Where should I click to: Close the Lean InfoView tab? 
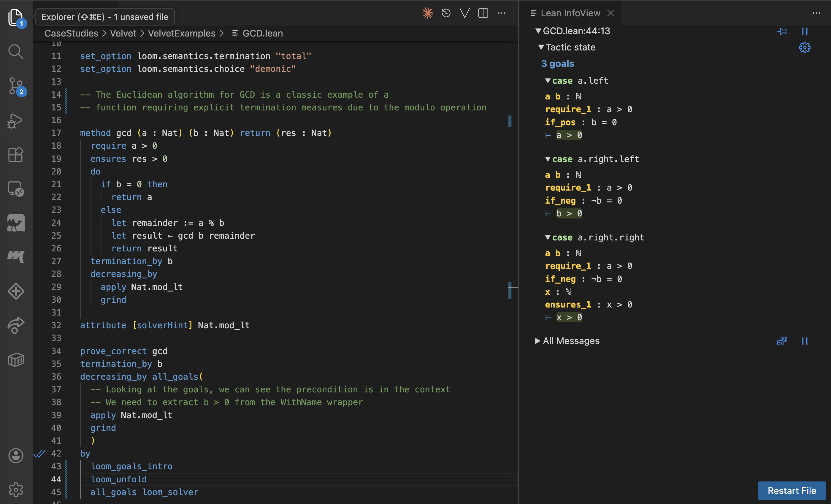click(610, 13)
